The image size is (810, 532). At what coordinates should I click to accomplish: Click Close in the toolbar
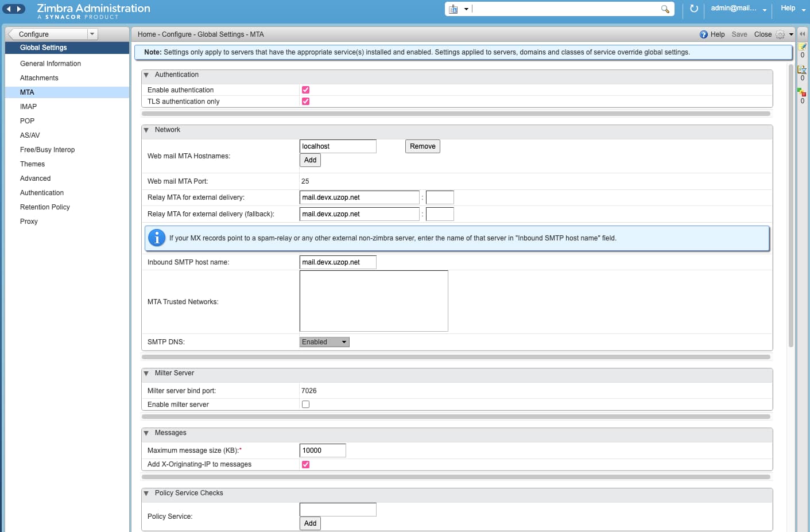pyautogui.click(x=762, y=34)
